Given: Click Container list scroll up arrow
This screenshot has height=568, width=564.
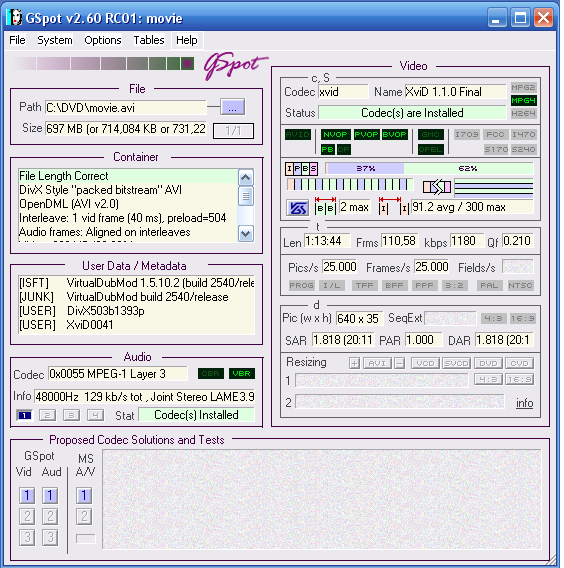Looking at the screenshot, I should (x=246, y=178).
